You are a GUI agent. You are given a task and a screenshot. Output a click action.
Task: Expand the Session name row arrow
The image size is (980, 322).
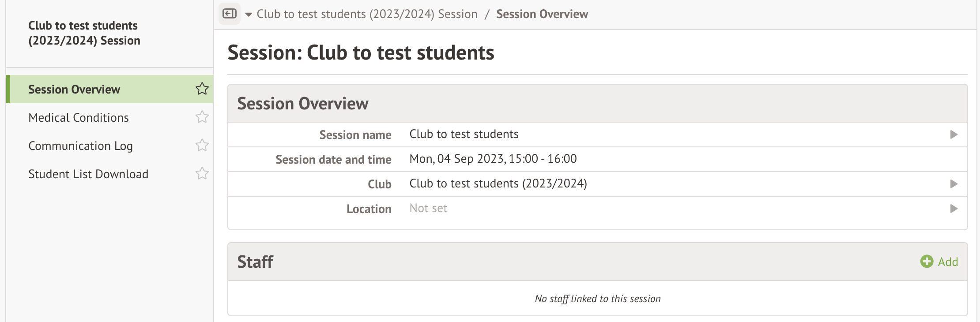pyautogui.click(x=954, y=135)
